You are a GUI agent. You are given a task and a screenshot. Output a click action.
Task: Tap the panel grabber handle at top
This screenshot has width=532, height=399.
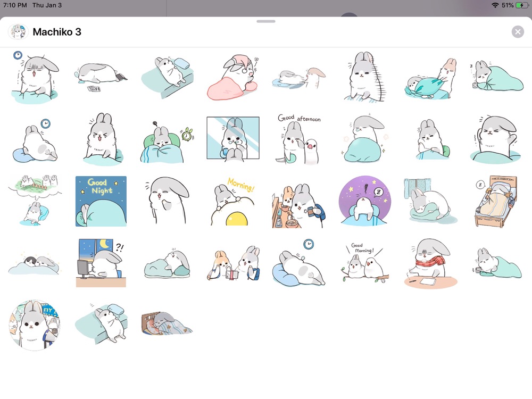[265, 21]
